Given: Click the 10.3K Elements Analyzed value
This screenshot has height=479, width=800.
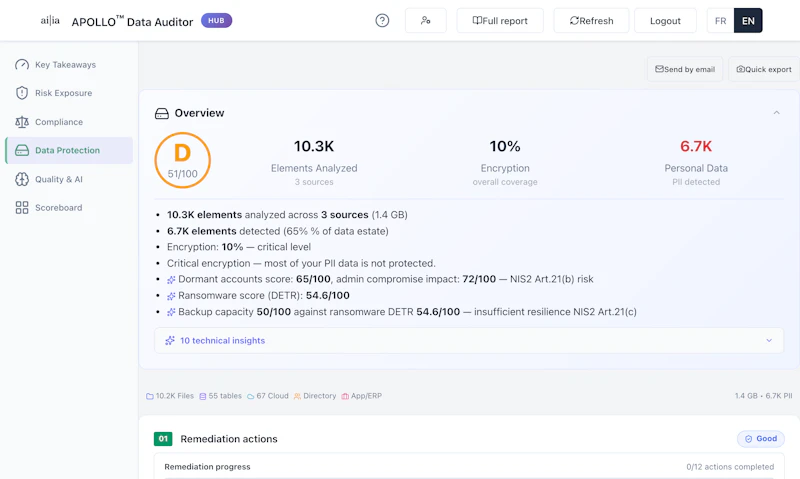Looking at the screenshot, I should click(x=314, y=146).
